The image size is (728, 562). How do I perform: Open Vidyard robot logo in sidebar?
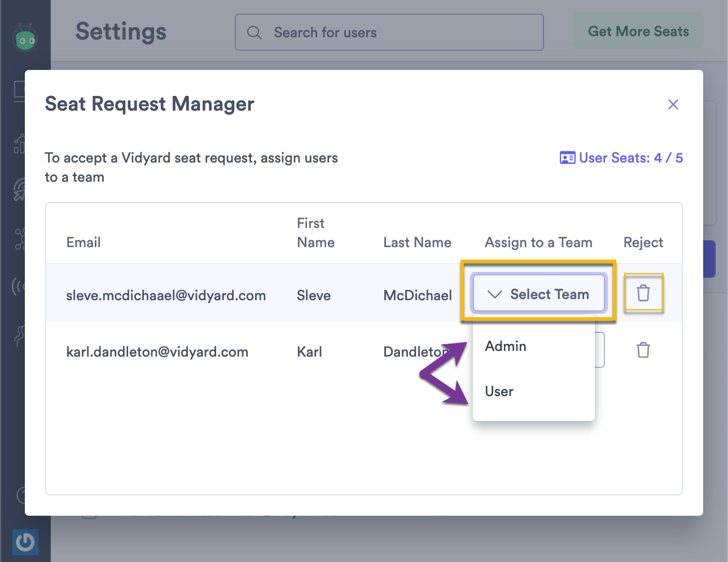pyautogui.click(x=25, y=38)
